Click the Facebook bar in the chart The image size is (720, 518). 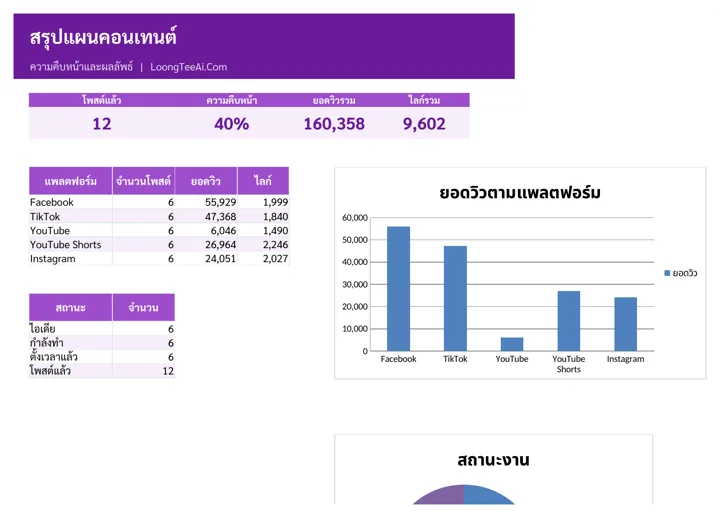point(398,289)
